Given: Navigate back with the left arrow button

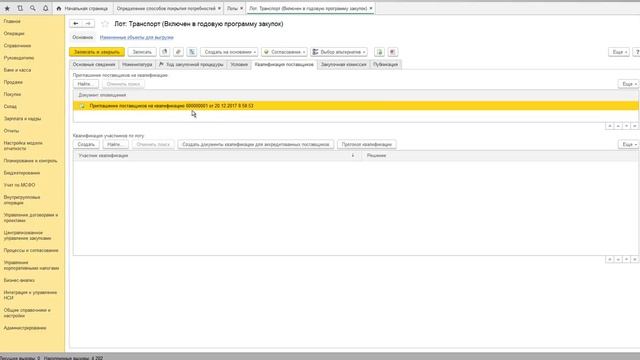Looking at the screenshot, I should 76,24.
